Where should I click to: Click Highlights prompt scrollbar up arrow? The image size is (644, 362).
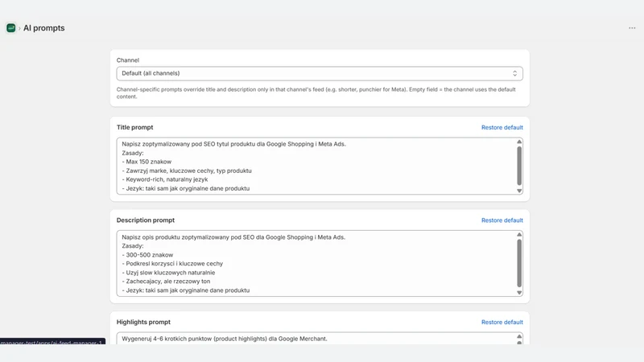click(x=519, y=336)
